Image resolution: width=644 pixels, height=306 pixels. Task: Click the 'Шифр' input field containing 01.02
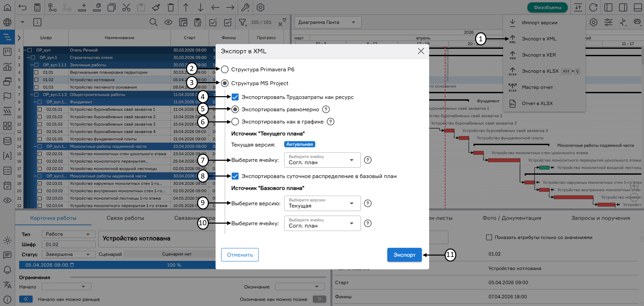pyautogui.click(x=68, y=244)
